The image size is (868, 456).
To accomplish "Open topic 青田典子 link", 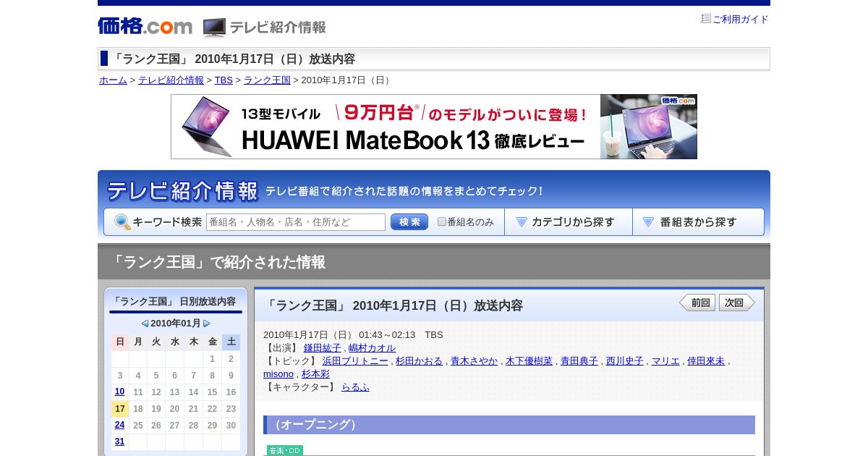I will (579, 361).
